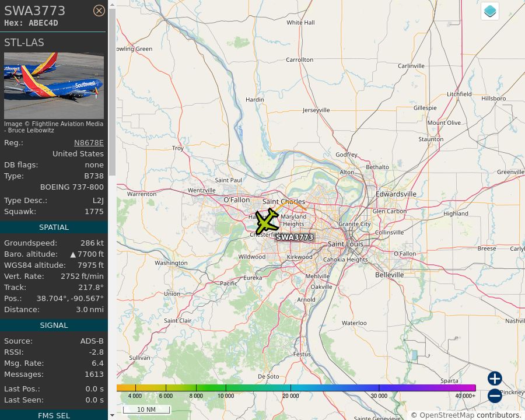Click the 10 NM distance scale box
525x420 pixels.
pos(146,409)
